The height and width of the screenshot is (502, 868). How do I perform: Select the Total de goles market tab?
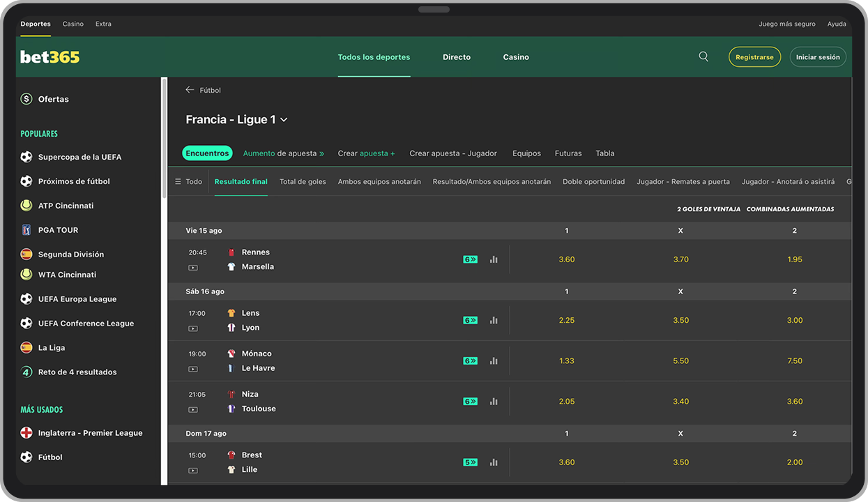pyautogui.click(x=303, y=181)
